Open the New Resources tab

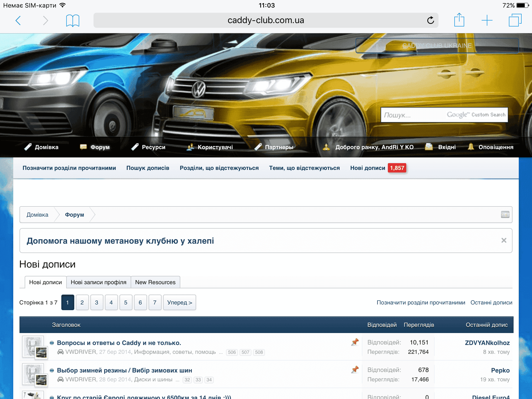(x=155, y=282)
